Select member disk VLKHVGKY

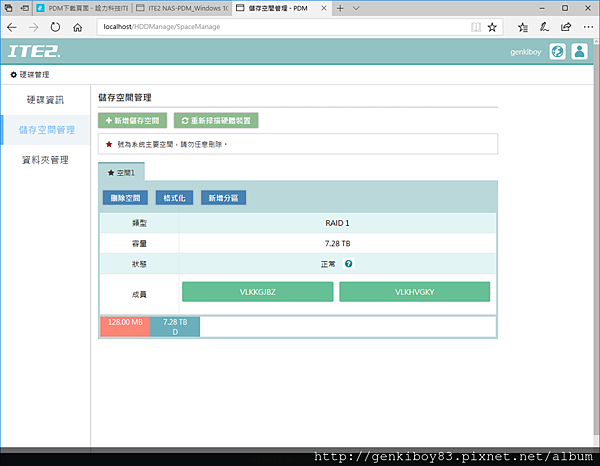[x=414, y=292]
